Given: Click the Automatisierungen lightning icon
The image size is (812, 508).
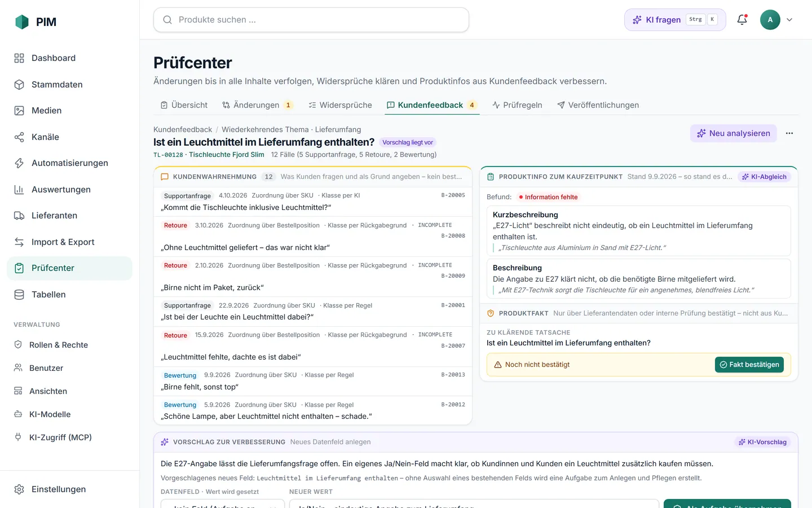Looking at the screenshot, I should (x=19, y=163).
